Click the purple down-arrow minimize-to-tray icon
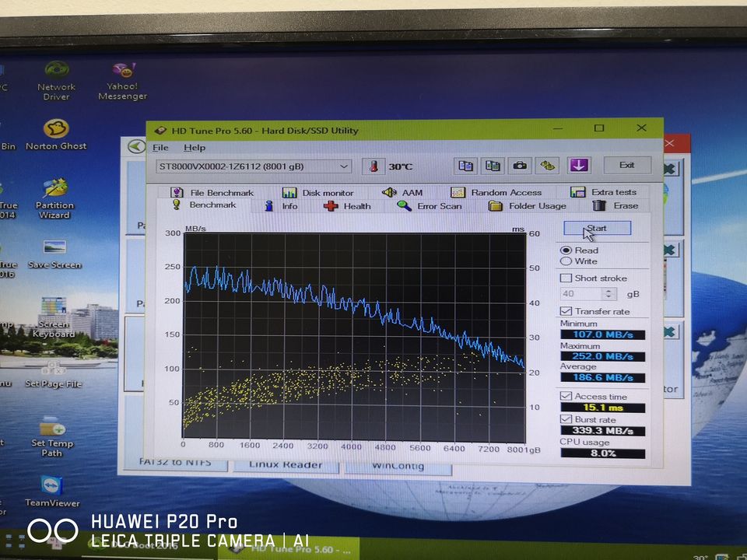This screenshot has height=560, width=747. [578, 165]
